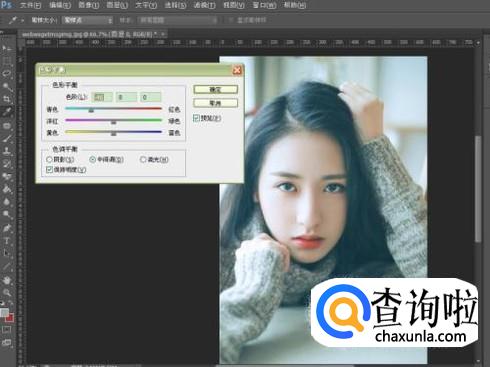Screen dimensions: 490x367
Task: Select the Hand tool
Action: coord(7,280)
